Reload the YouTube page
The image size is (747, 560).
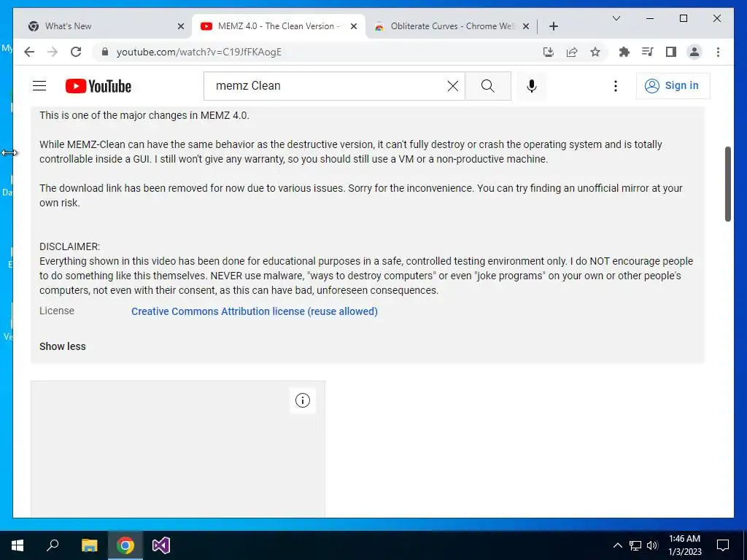76,52
